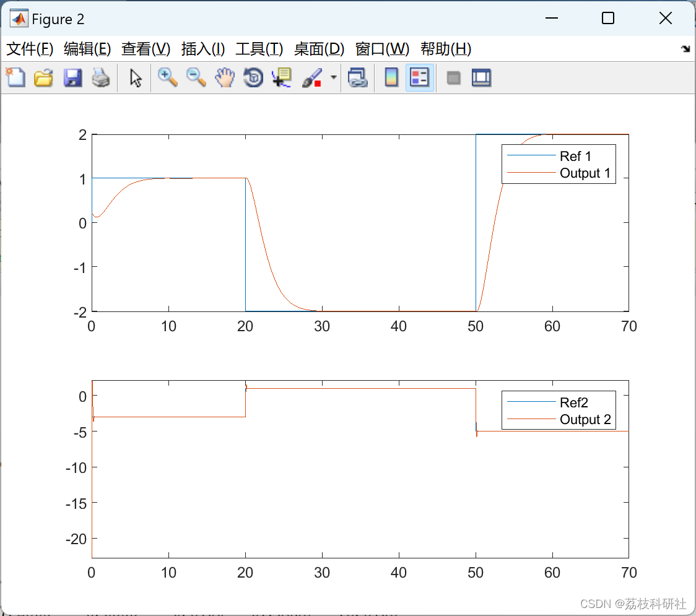Open a file via folder icon
Image resolution: width=696 pixels, height=616 pixels.
(x=43, y=77)
